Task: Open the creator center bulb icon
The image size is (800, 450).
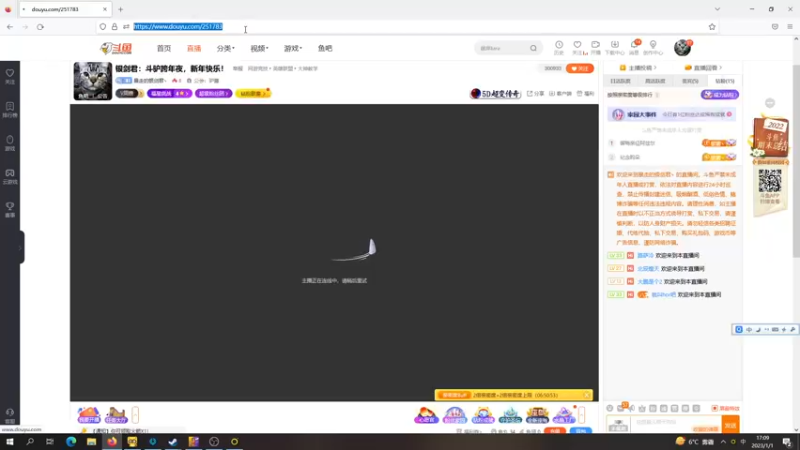Action: (653, 47)
